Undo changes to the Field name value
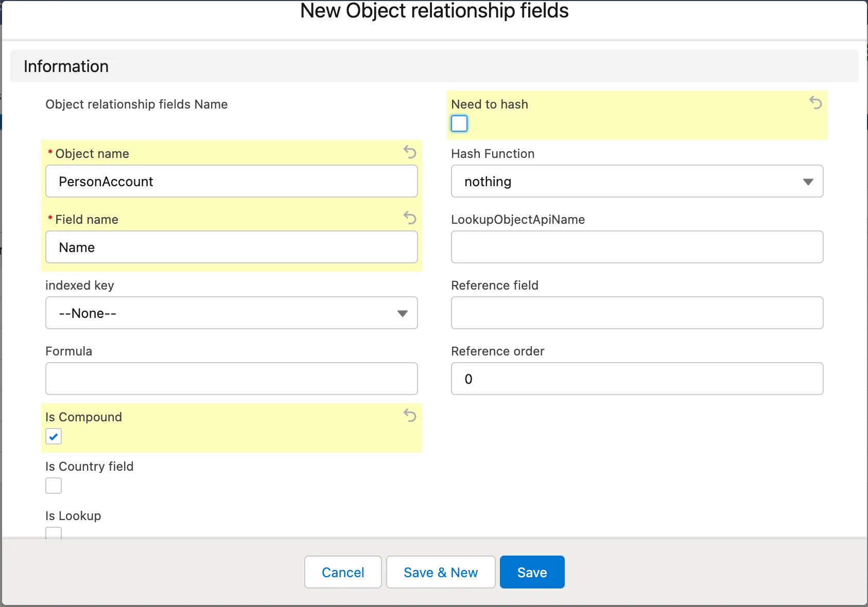This screenshot has width=868, height=607. (x=409, y=218)
